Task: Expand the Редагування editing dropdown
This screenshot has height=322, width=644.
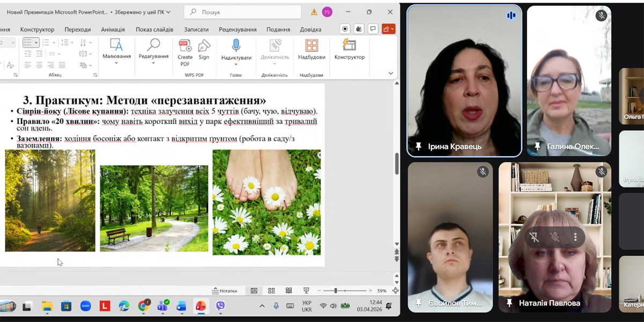Action: [x=153, y=63]
